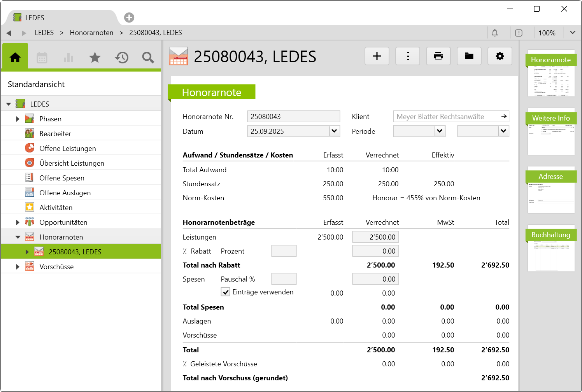Open the history clock icon
The width and height of the screenshot is (582, 392).
pyautogui.click(x=121, y=58)
